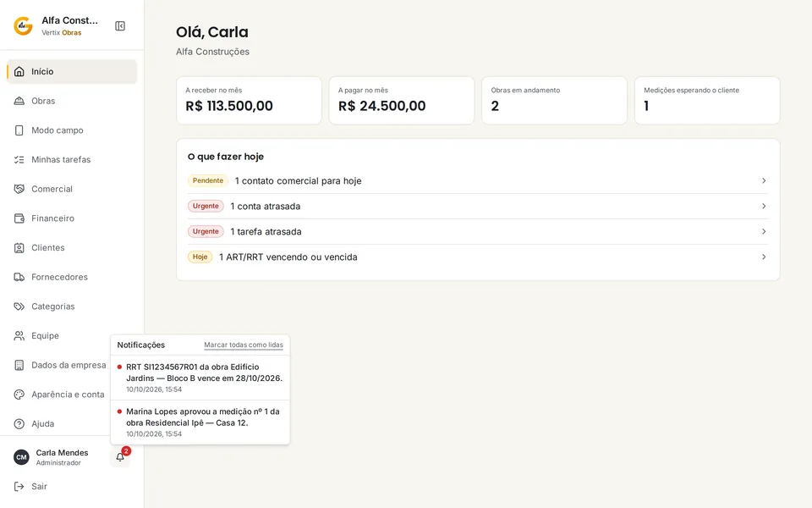Open the Início menu item
The width and height of the screenshot is (812, 508).
pyautogui.click(x=72, y=71)
